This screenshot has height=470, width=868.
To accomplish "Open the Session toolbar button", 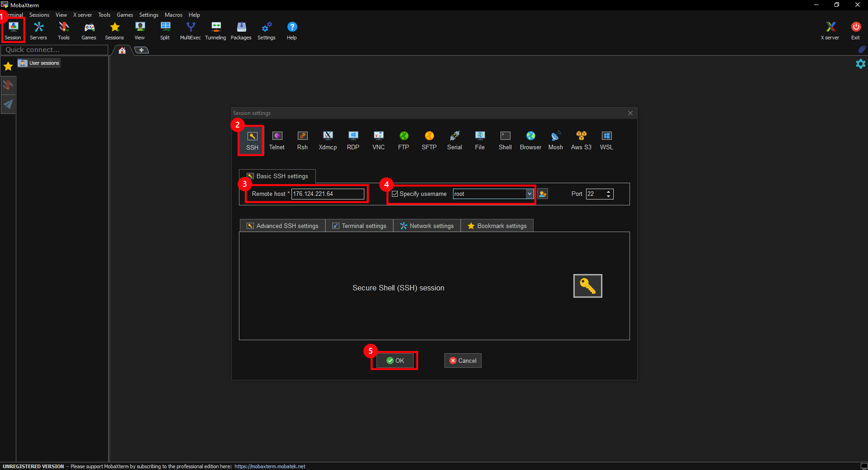I will click(x=13, y=30).
